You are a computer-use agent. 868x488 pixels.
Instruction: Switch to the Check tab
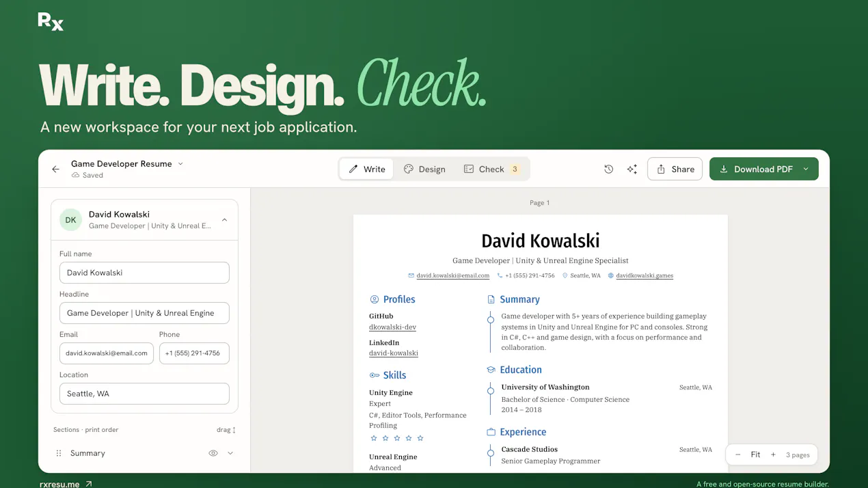coord(491,170)
